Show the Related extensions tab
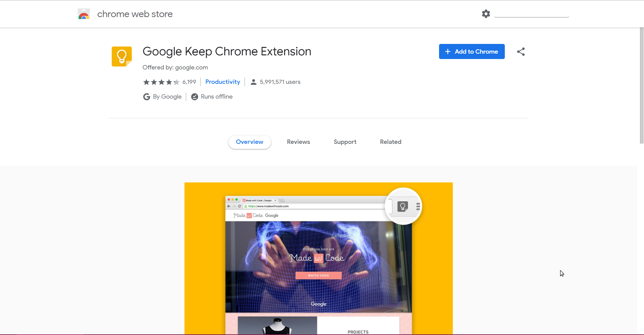 (x=390, y=142)
